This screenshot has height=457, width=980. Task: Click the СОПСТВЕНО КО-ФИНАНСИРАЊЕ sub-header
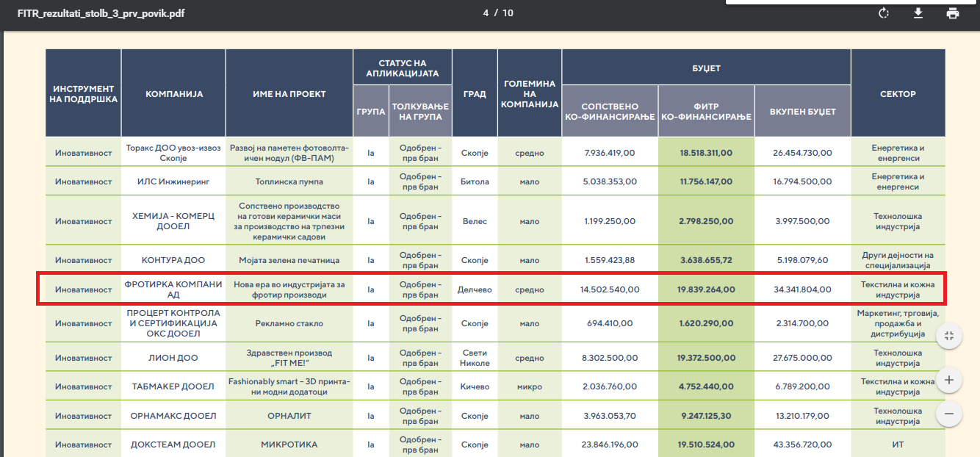click(x=610, y=111)
